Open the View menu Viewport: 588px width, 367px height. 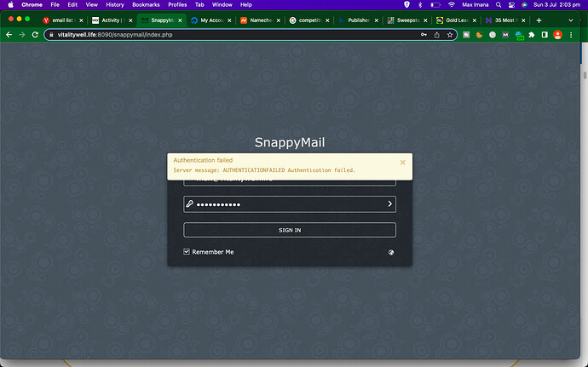pos(91,4)
